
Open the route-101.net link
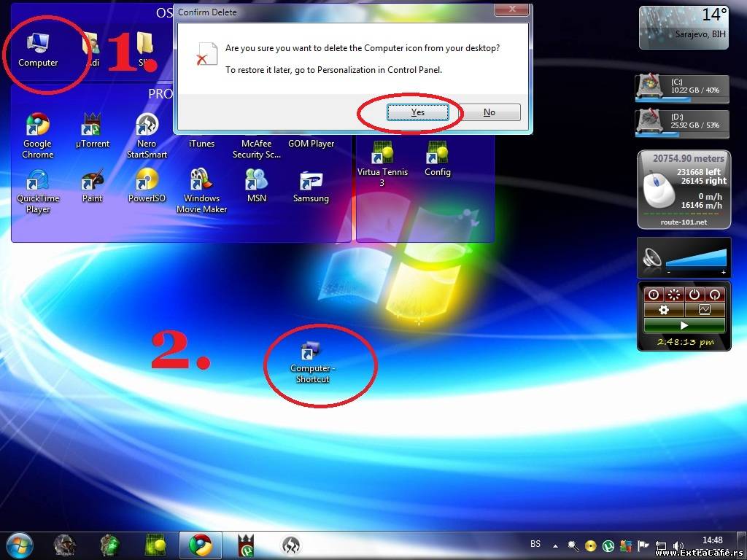[x=684, y=222]
